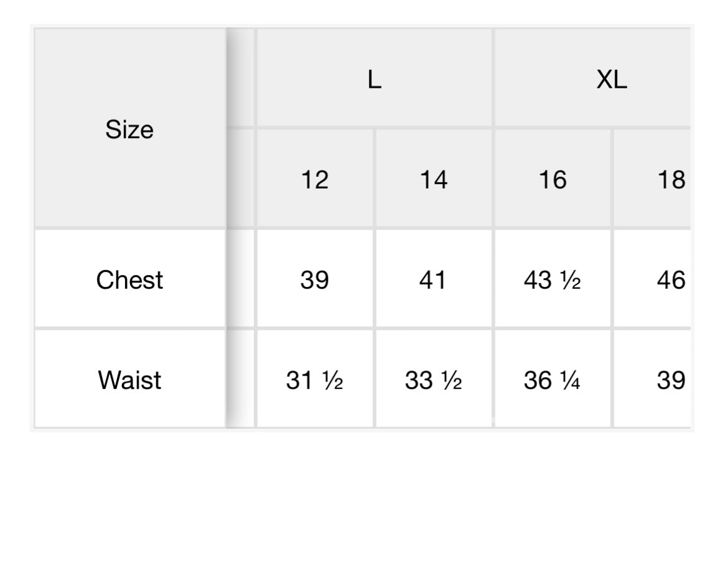
Task: Click blank area below the size table
Action: (364, 498)
